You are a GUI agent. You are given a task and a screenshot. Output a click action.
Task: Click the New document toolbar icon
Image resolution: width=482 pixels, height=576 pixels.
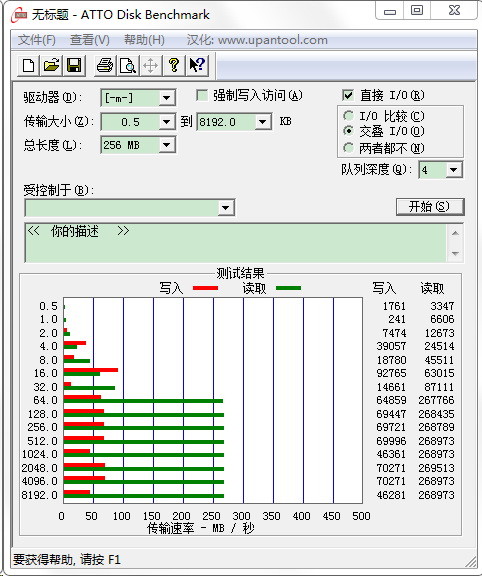tap(28, 66)
